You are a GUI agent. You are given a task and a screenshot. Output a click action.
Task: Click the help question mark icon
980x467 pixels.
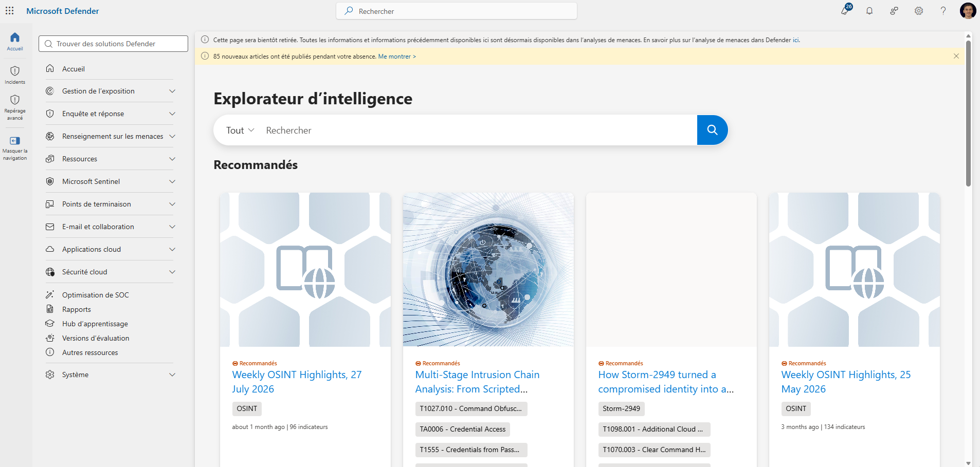(x=943, y=11)
